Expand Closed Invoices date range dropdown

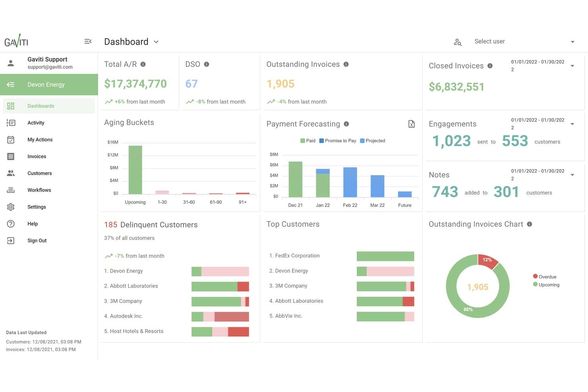572,66
